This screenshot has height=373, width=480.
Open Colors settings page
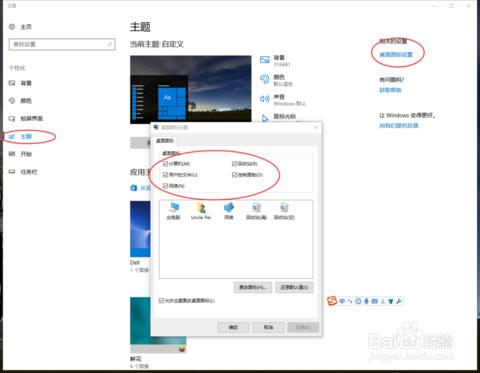(26, 101)
